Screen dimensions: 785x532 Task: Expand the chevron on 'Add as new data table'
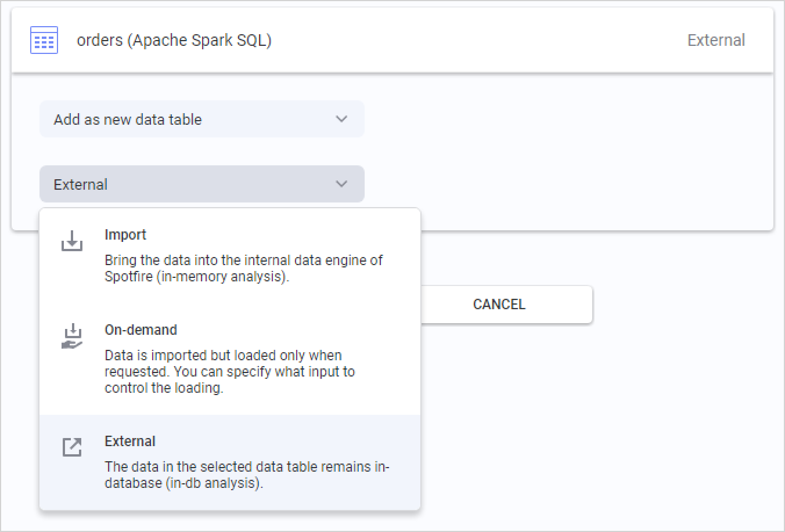(x=341, y=119)
